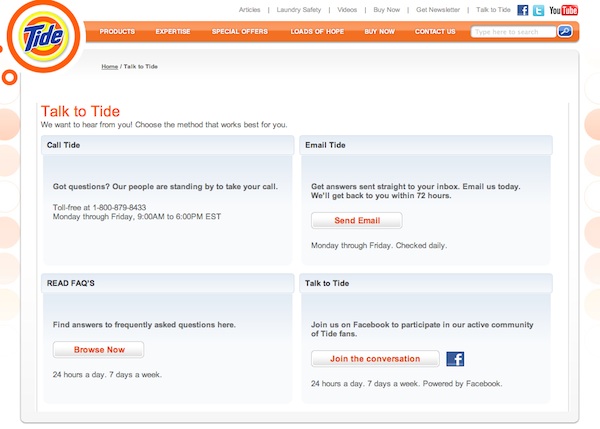This screenshot has height=429, width=600.
Task: Go to the Articles link
Action: click(x=249, y=10)
